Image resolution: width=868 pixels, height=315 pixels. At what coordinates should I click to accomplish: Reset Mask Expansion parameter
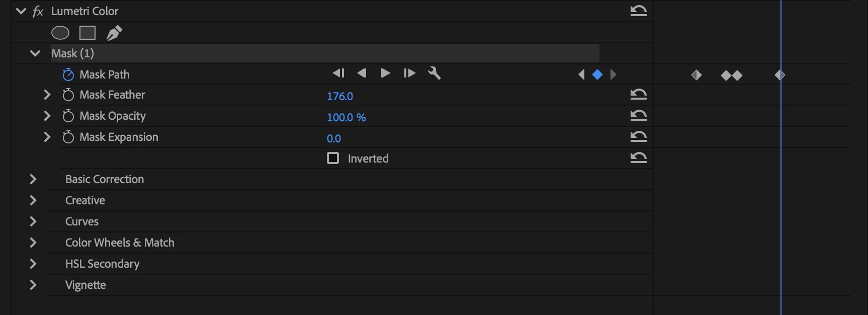(x=638, y=136)
